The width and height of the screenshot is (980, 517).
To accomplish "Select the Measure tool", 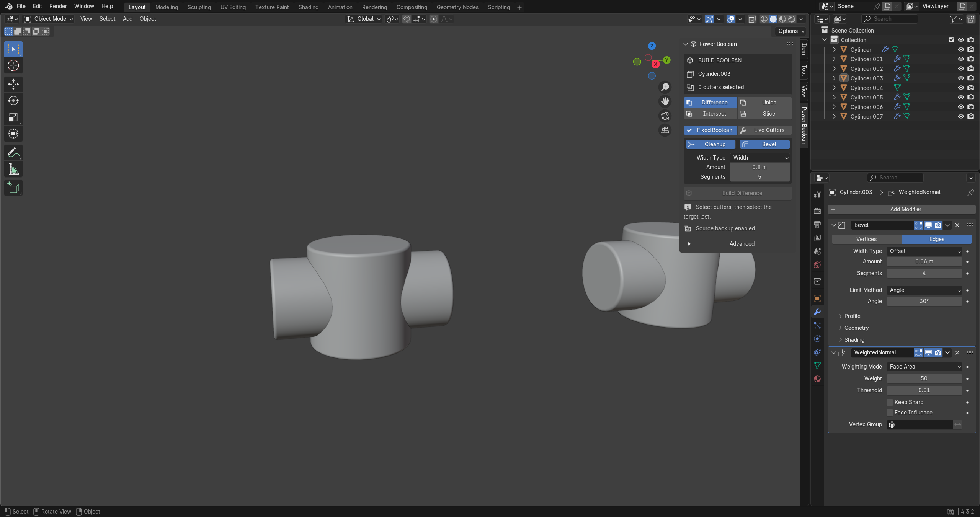I will click(13, 169).
